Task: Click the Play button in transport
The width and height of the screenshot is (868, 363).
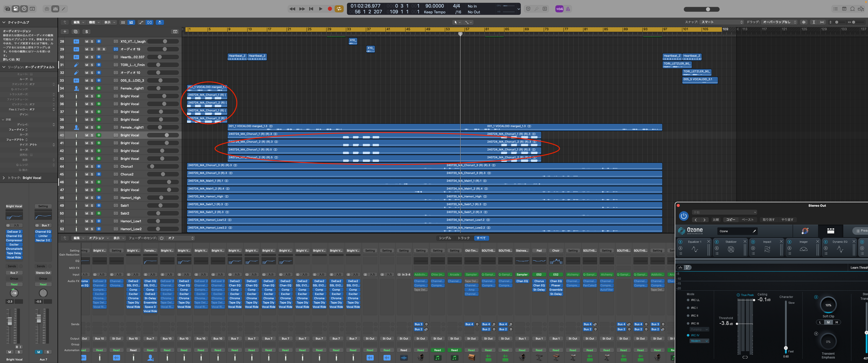Action: (320, 9)
